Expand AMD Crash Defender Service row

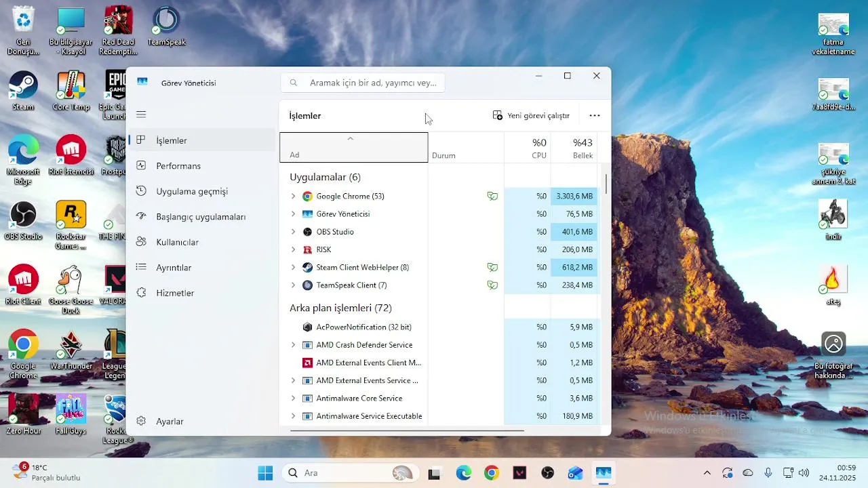click(x=293, y=345)
